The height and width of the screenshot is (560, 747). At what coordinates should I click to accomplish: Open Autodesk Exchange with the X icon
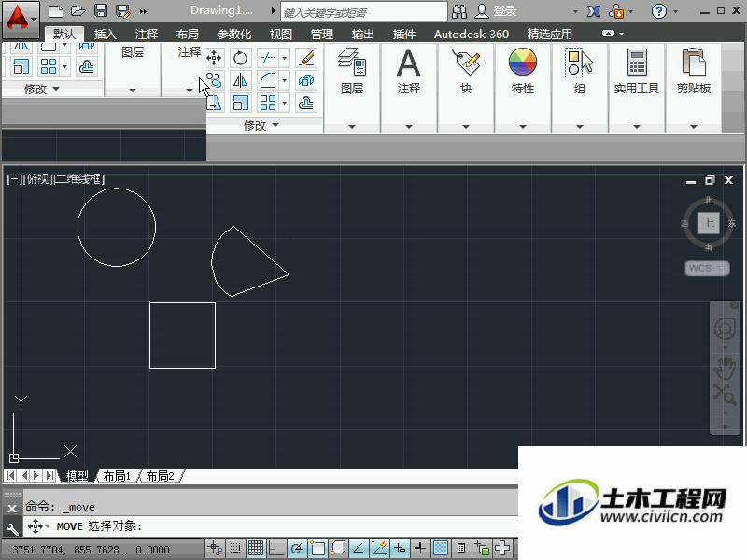(594, 11)
